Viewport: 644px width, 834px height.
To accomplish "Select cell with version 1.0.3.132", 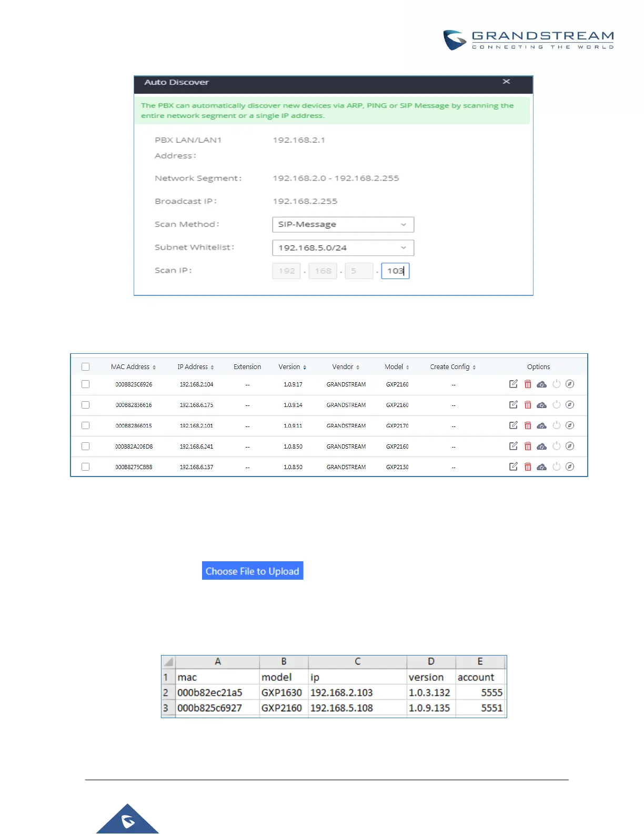I will (431, 692).
